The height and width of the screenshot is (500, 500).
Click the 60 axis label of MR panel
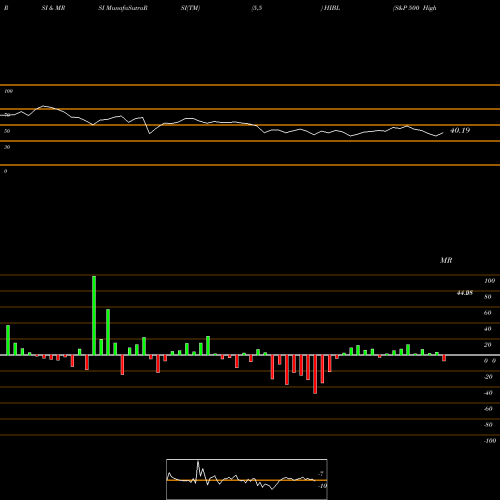(x=488, y=313)
